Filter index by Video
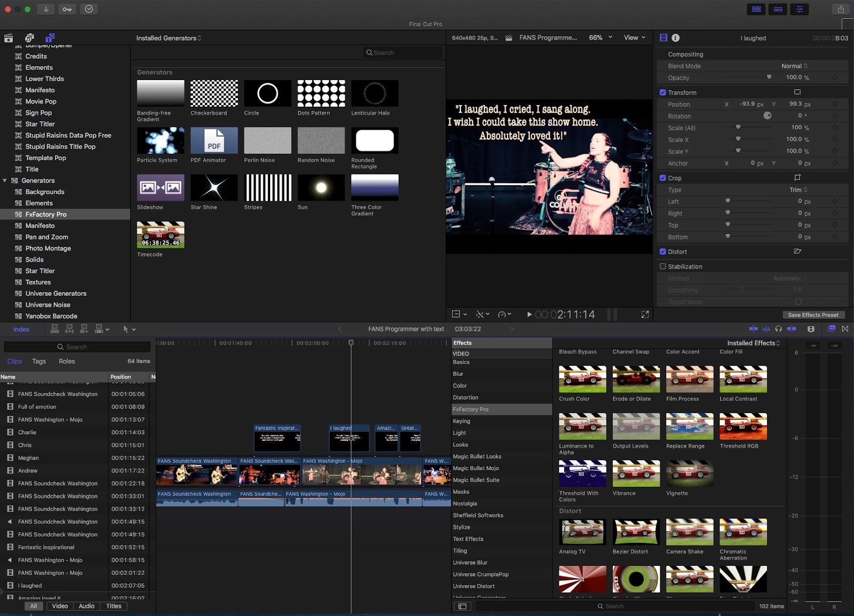 (x=60, y=606)
